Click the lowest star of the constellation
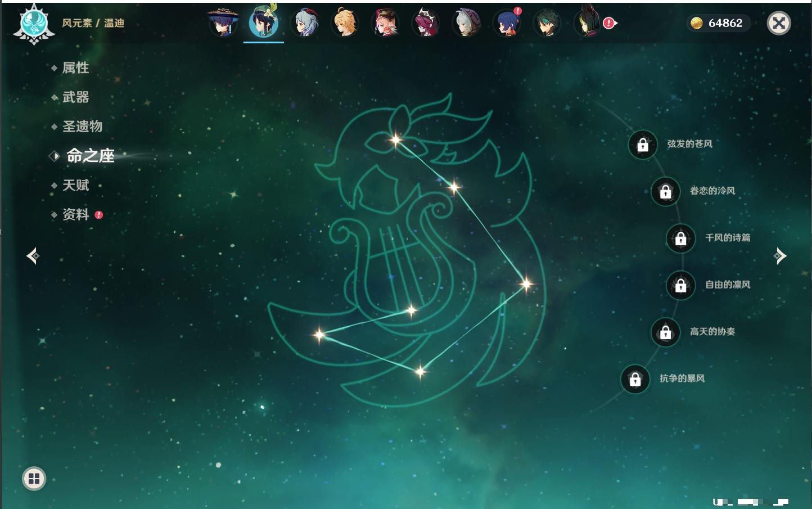 [x=420, y=371]
